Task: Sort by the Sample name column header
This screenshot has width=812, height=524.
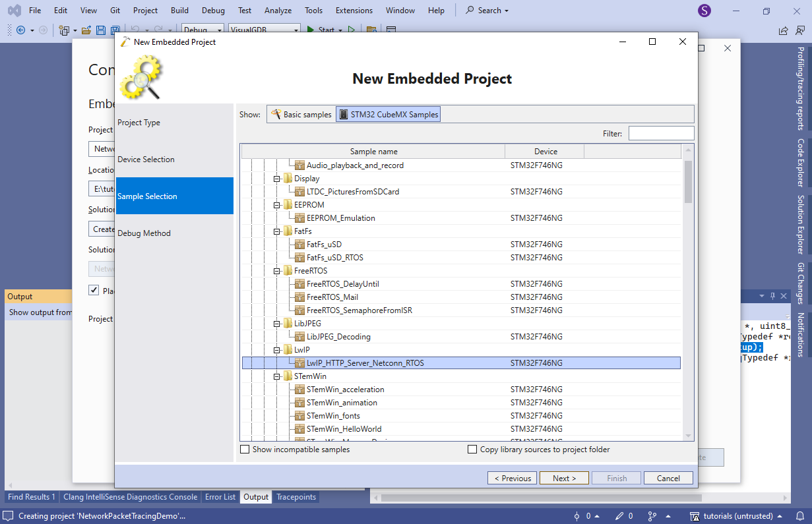Action: tap(373, 152)
